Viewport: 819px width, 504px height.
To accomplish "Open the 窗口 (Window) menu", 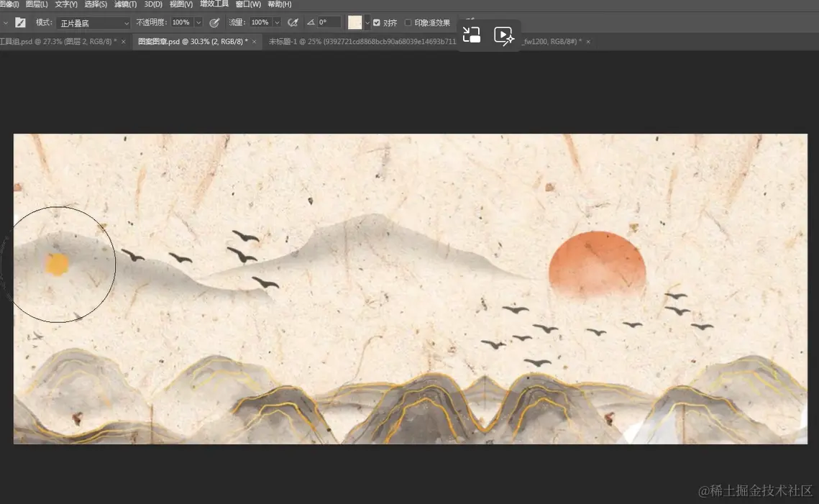I will click(247, 4).
